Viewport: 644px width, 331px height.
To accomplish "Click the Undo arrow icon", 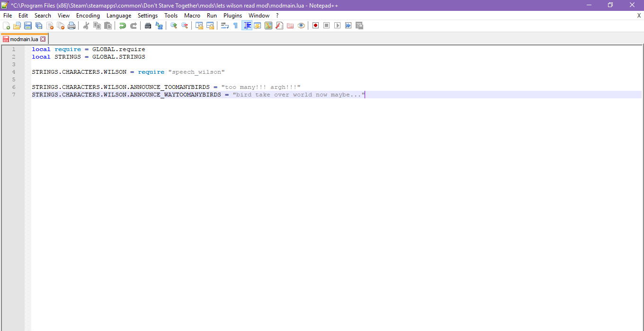I will (123, 26).
